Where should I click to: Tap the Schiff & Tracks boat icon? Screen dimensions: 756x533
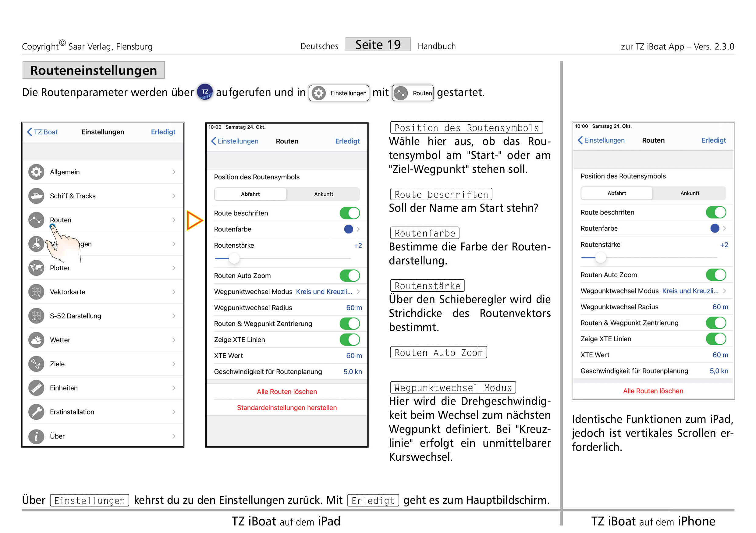click(x=36, y=196)
